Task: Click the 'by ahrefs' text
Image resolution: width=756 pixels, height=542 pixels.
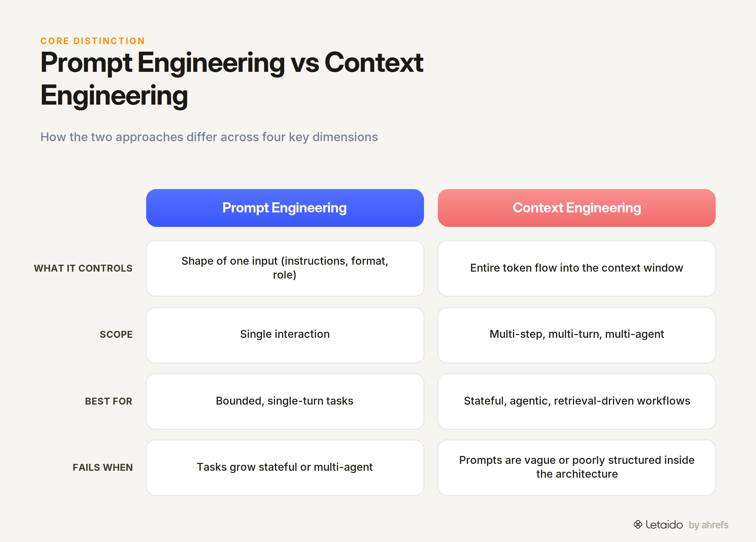Action: pos(708,525)
